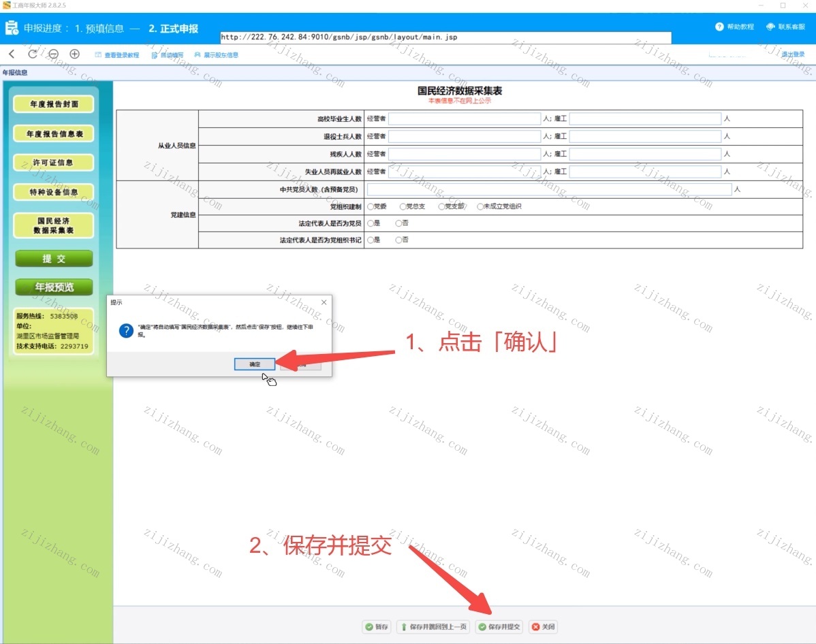Image resolution: width=816 pixels, height=644 pixels.
Task: Click the 关闭 button in the bottom bar
Action: coord(544,627)
